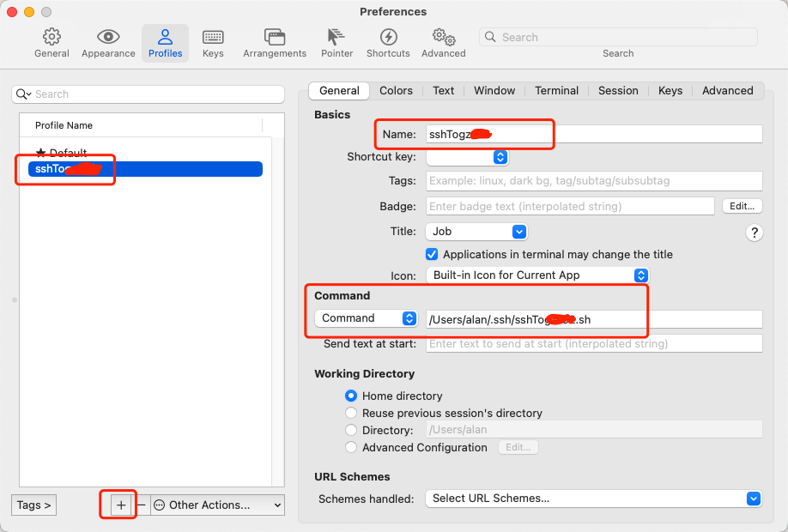The width and height of the screenshot is (788, 532).
Task: Click the Edit button beside Badge field
Action: point(742,207)
